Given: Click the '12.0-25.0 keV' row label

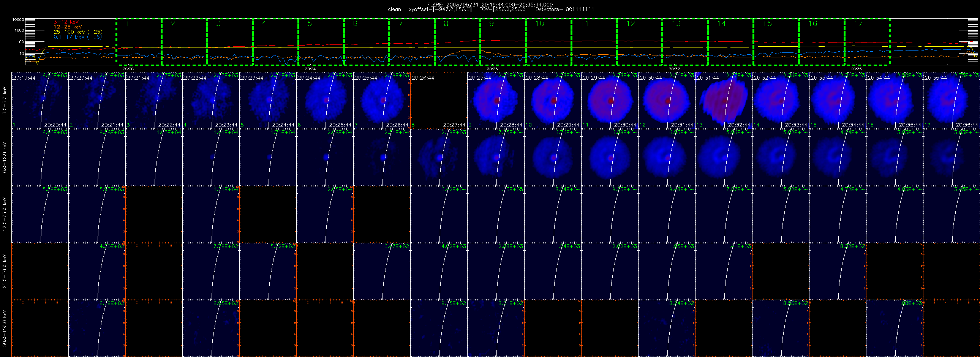Looking at the screenshot, I should (5, 214).
